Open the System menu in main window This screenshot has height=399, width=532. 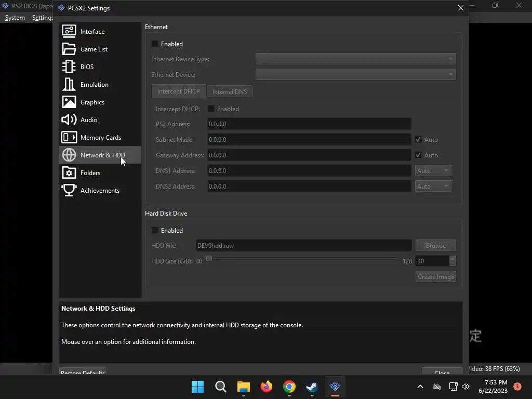15,18
